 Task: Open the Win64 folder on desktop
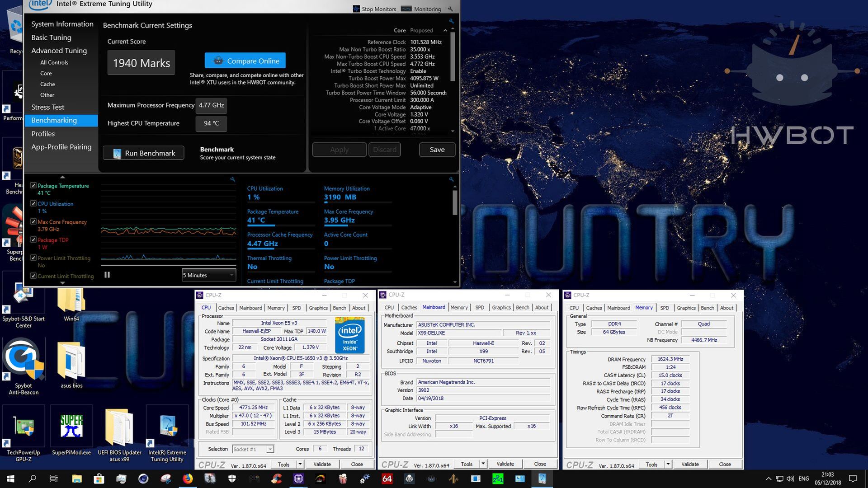tap(71, 305)
